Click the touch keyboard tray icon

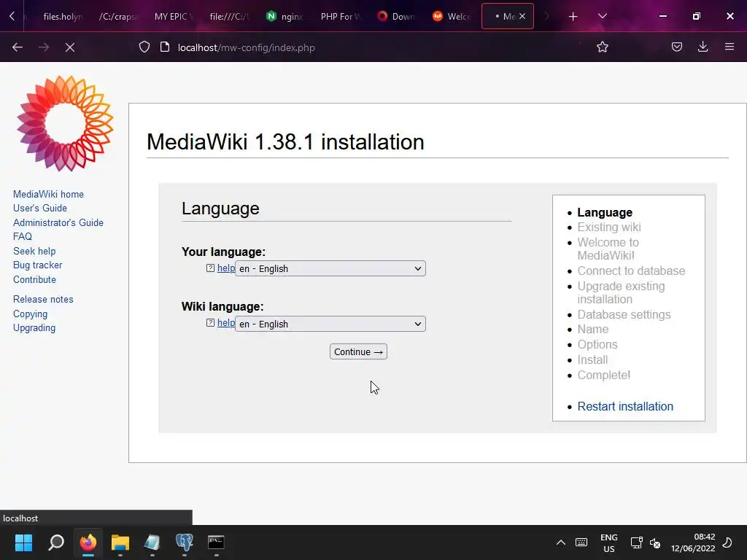tap(581, 542)
